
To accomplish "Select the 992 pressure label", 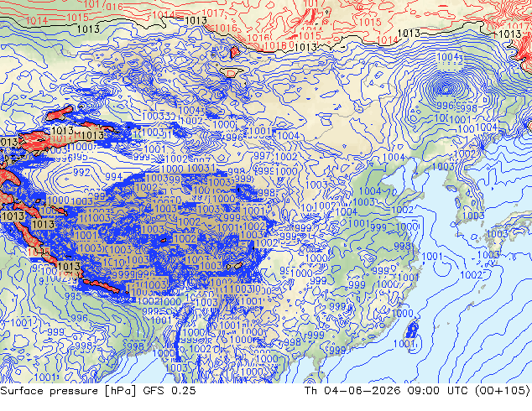I will pyautogui.click(x=81, y=172).
